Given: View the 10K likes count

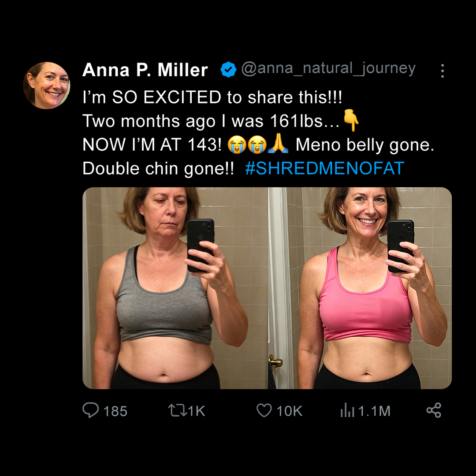Looking at the screenshot, I should click(x=289, y=411).
